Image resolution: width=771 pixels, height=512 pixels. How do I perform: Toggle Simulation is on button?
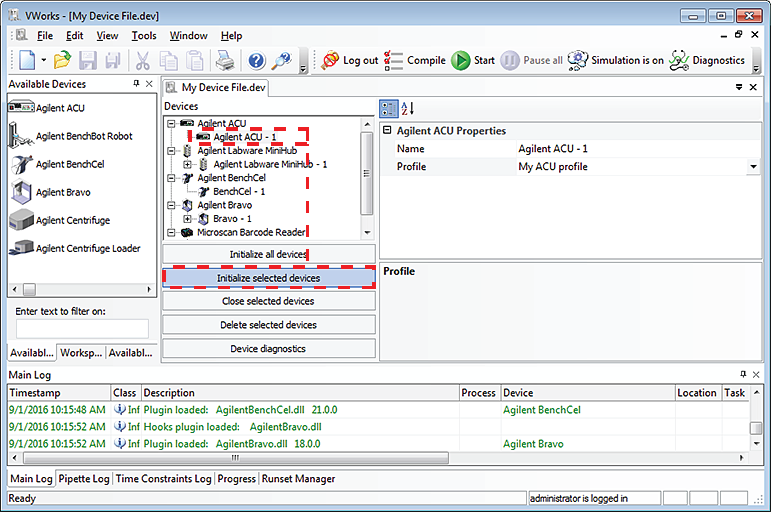point(615,60)
